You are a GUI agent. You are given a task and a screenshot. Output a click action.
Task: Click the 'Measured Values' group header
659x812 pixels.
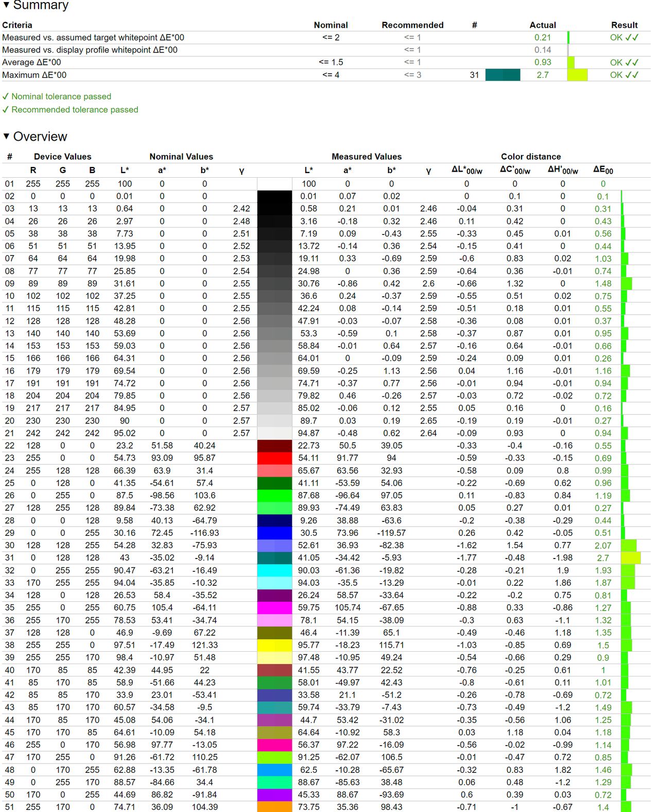(x=367, y=157)
